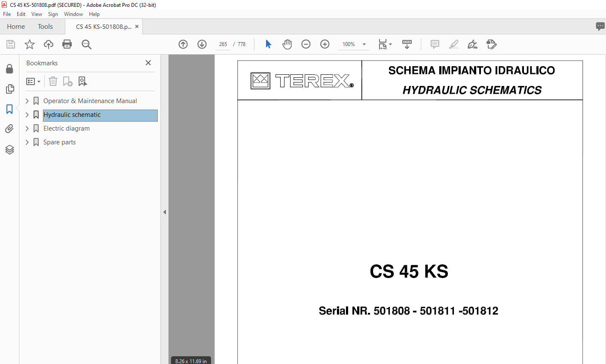
Task: Click the HYDRAULIC SCHEMATICS page heading
Action: click(x=472, y=90)
